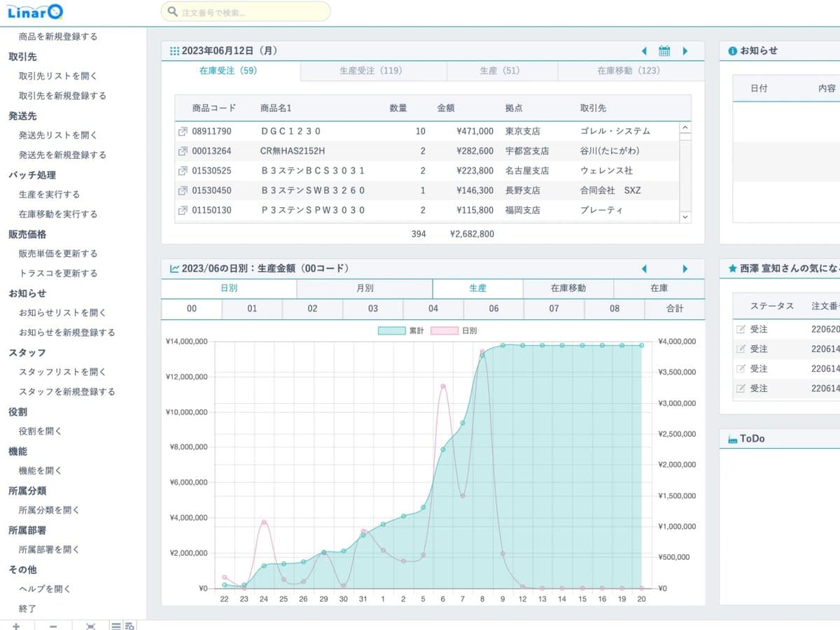Click 在庫移動を実行する in sidebar
This screenshot has width=840, height=630.
coord(58,214)
